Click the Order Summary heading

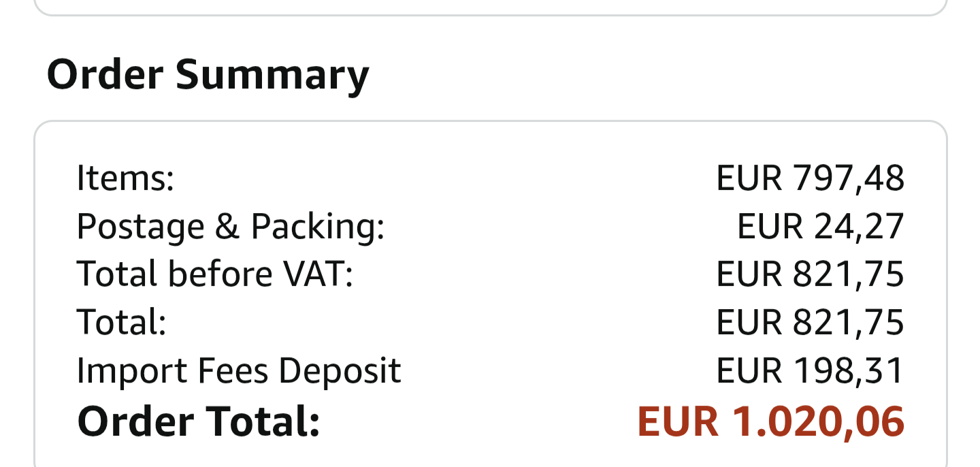point(208,74)
